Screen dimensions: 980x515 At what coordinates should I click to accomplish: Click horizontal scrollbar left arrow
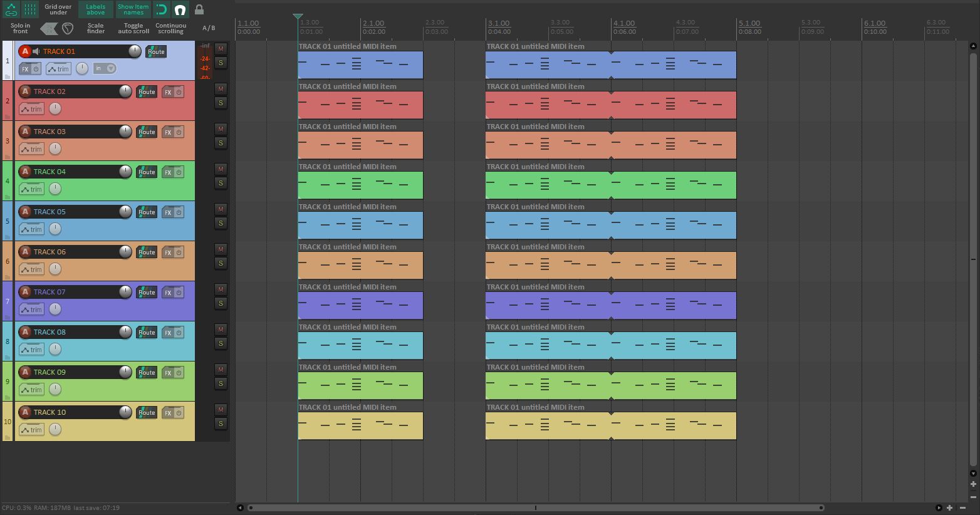[240, 508]
